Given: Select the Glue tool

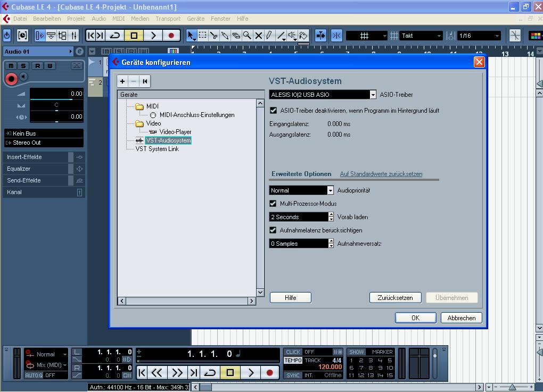Looking at the screenshot, I should click(225, 35).
